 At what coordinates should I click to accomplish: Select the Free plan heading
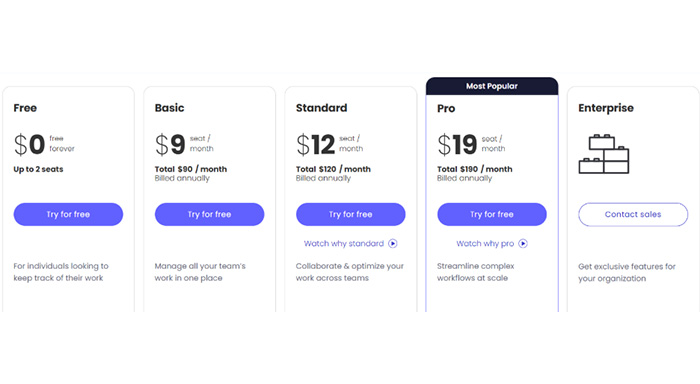(x=25, y=108)
